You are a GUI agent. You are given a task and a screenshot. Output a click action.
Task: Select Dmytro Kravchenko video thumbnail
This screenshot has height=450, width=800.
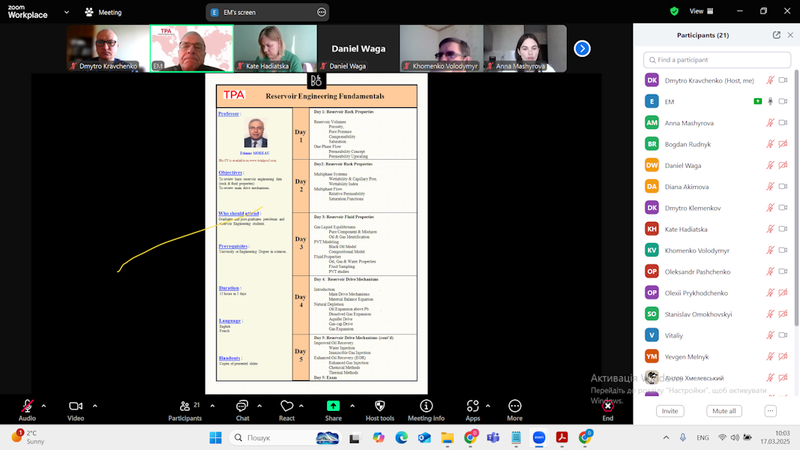pos(108,48)
